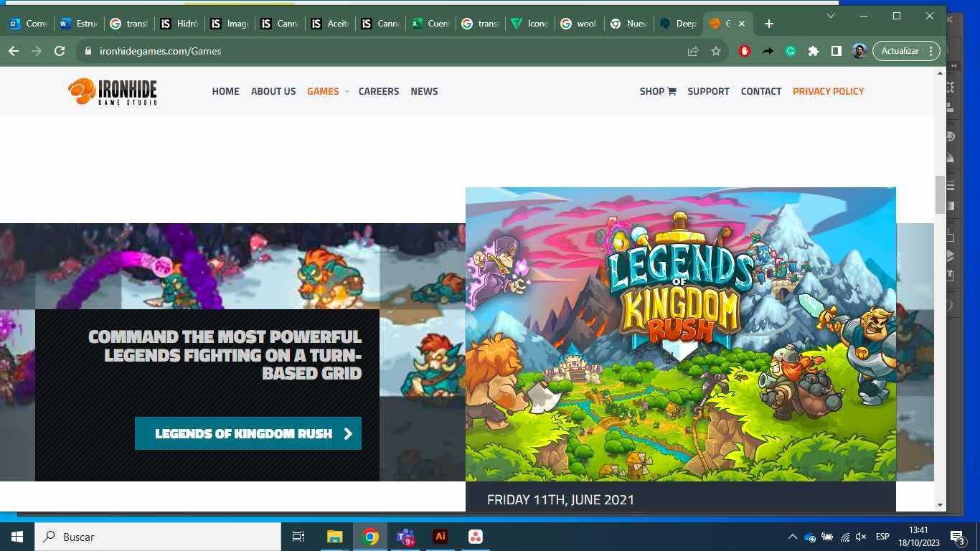The width and height of the screenshot is (980, 551).
Task: Switch to the Excel Cuent tab
Action: coord(430,24)
